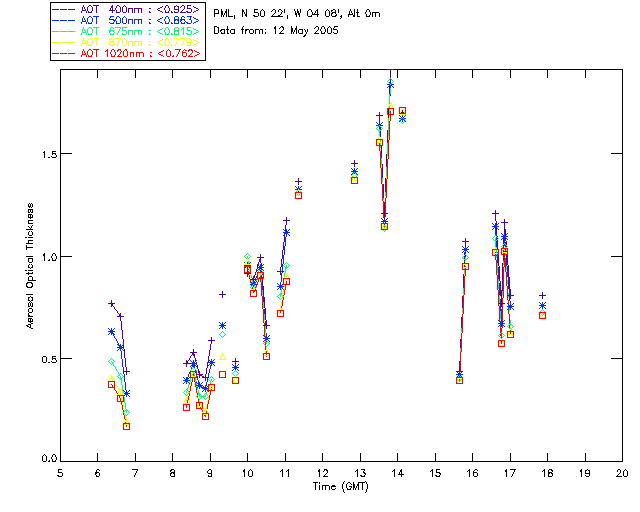Click the 5 tick label on time axis

(x=60, y=471)
